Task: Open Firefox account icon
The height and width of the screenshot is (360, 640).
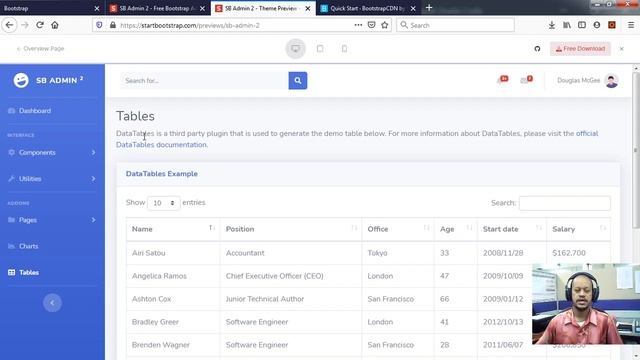Action: [x=597, y=25]
